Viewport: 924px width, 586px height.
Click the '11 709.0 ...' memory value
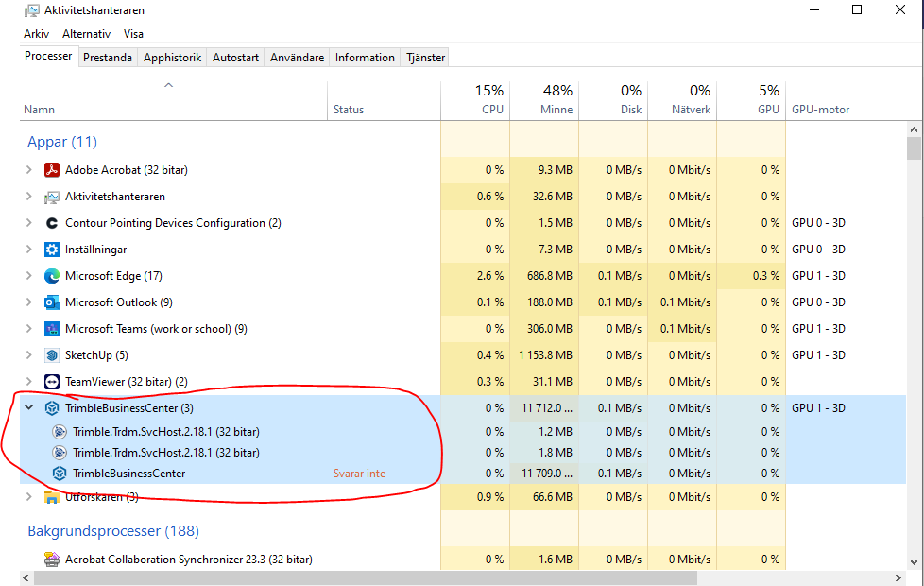coord(546,474)
